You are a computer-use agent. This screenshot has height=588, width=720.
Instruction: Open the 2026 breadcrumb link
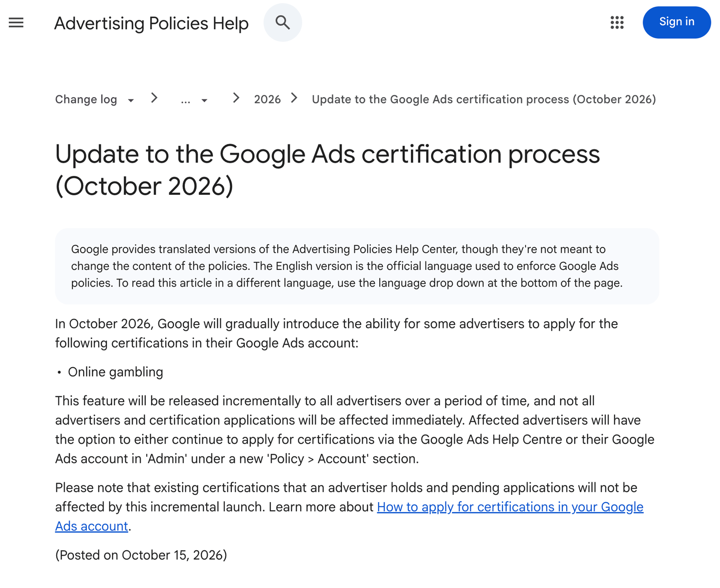(x=267, y=99)
